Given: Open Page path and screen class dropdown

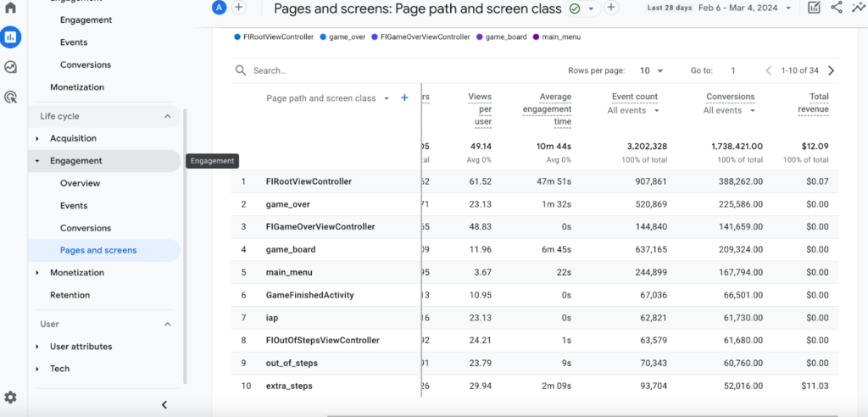Looking at the screenshot, I should (329, 98).
